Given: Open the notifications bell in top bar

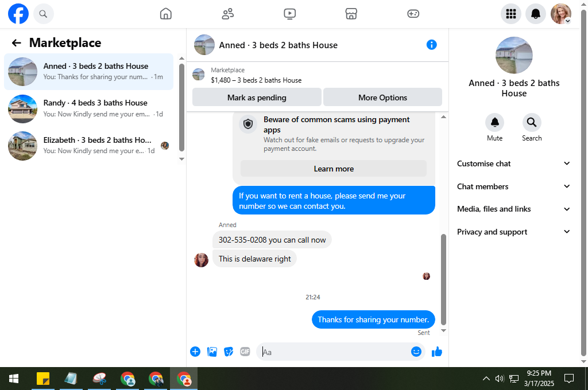Looking at the screenshot, I should tap(536, 14).
